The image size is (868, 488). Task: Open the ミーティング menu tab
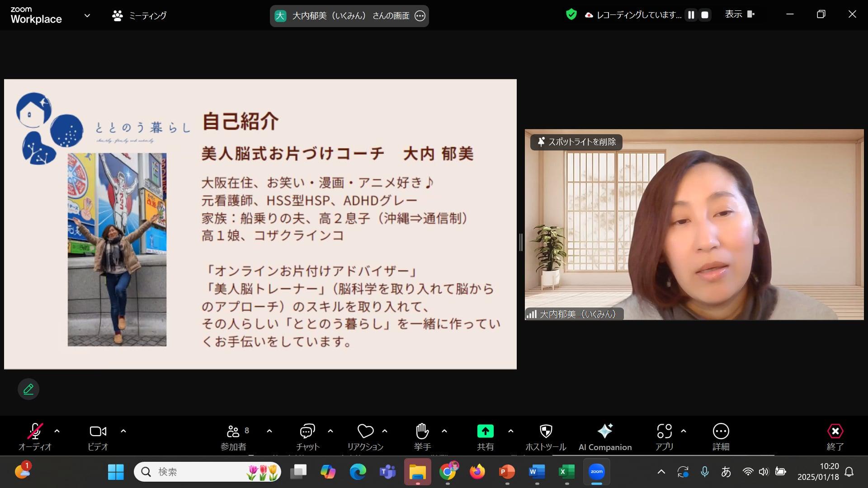139,15
